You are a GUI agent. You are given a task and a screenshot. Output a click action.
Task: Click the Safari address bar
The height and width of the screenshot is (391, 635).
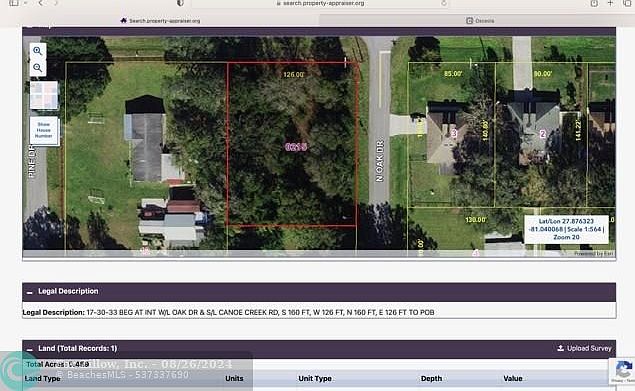(320, 3)
